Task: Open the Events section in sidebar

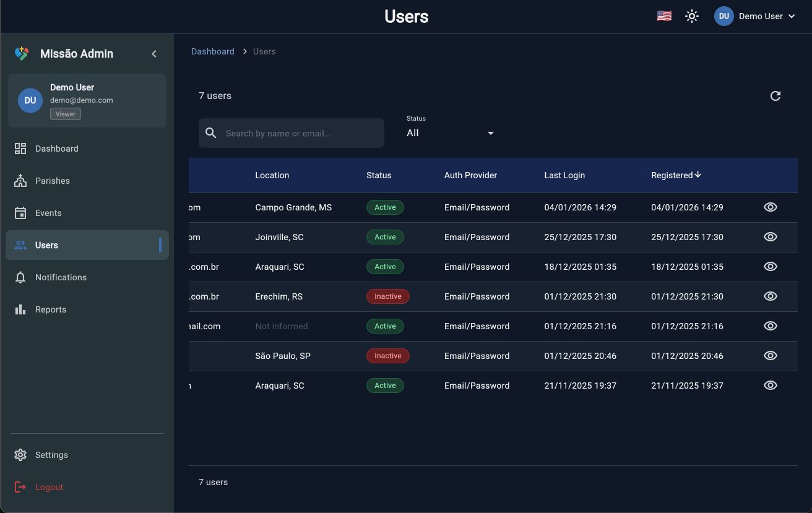Action: 48,213
